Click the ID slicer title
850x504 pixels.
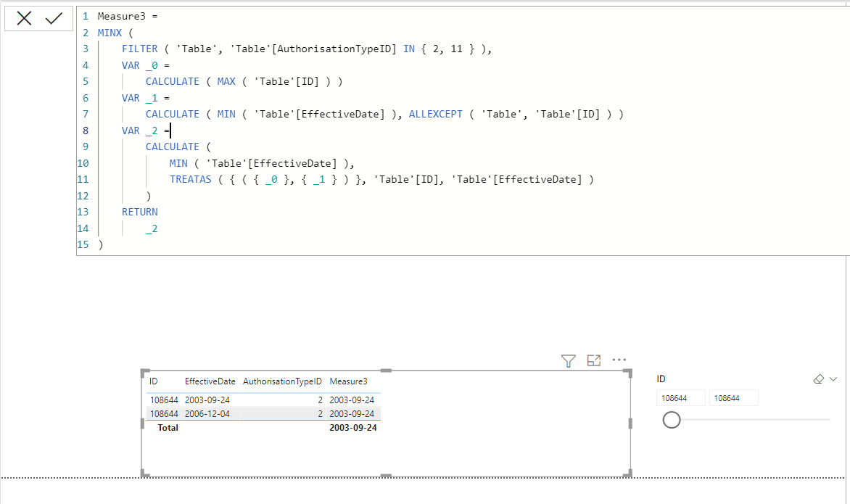661,379
